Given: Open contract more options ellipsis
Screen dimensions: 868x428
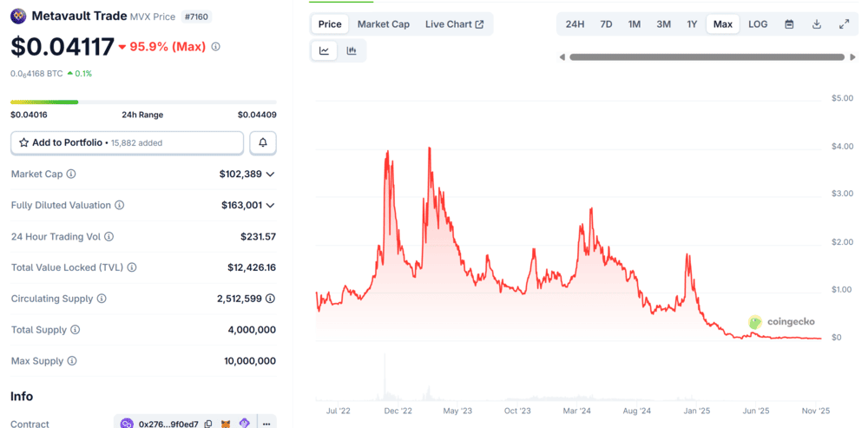Looking at the screenshot, I should pos(266,425).
